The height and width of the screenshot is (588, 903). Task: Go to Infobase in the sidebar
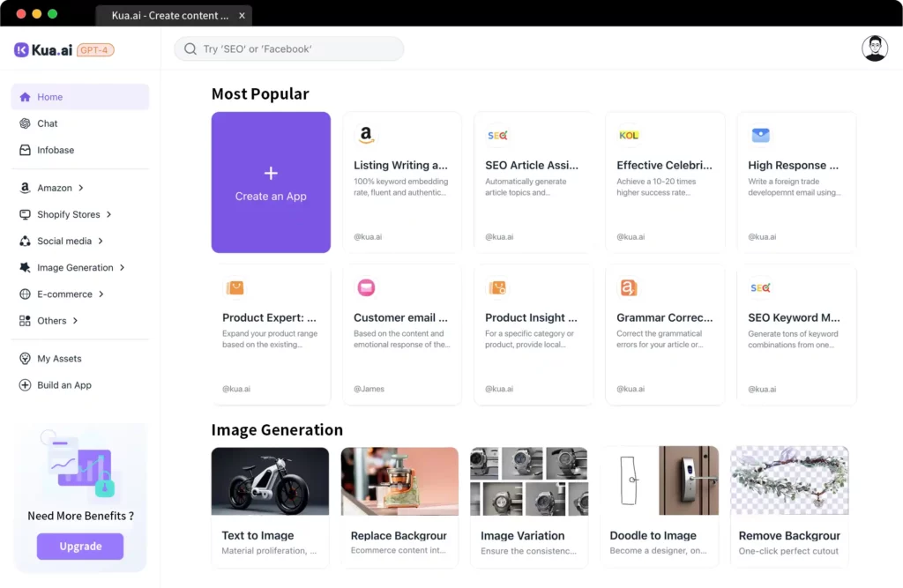(55, 150)
